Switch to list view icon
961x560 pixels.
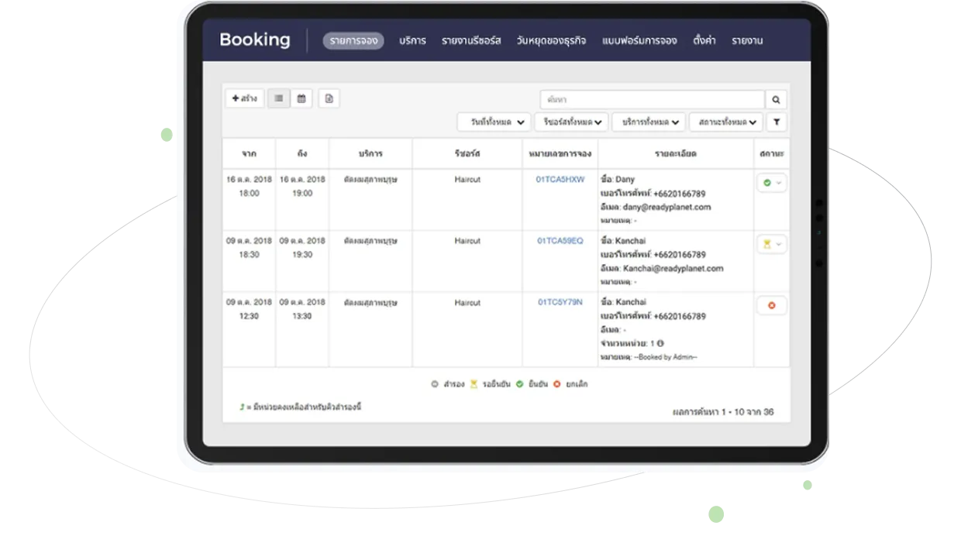278,98
